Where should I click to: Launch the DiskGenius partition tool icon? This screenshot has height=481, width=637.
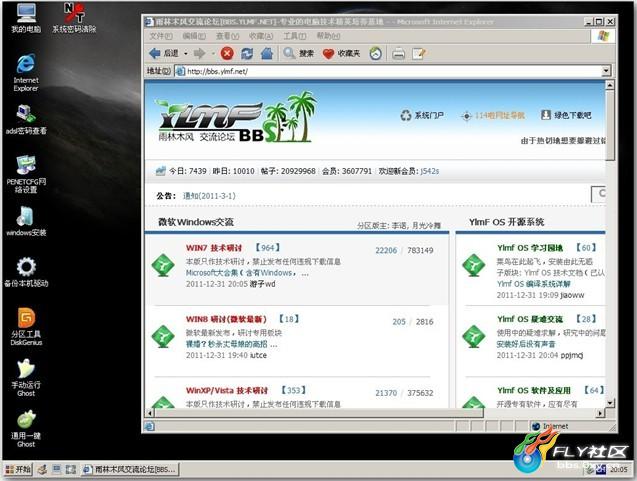point(26,327)
